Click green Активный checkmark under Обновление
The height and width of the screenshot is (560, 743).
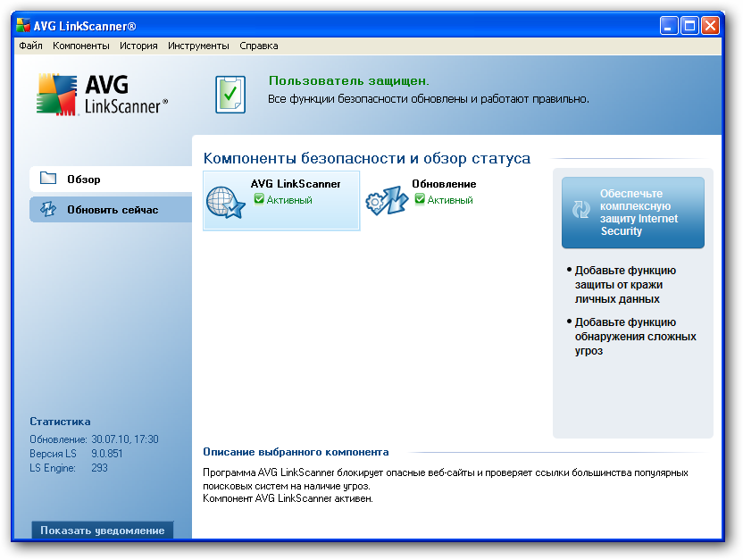(420, 200)
